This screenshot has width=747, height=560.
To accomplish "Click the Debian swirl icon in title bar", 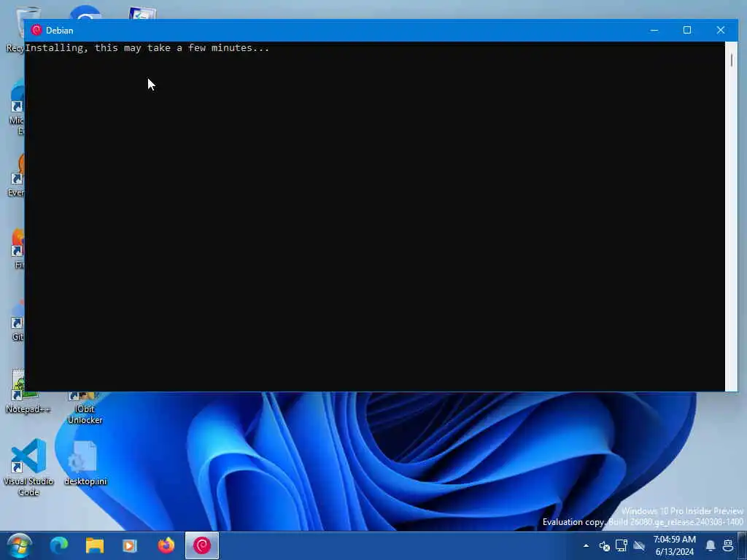I will pyautogui.click(x=36, y=30).
